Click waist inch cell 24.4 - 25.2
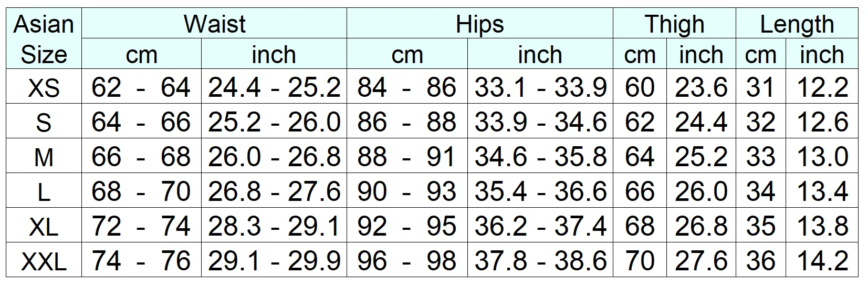Image resolution: width=868 pixels, height=284 pixels. pyautogui.click(x=274, y=87)
